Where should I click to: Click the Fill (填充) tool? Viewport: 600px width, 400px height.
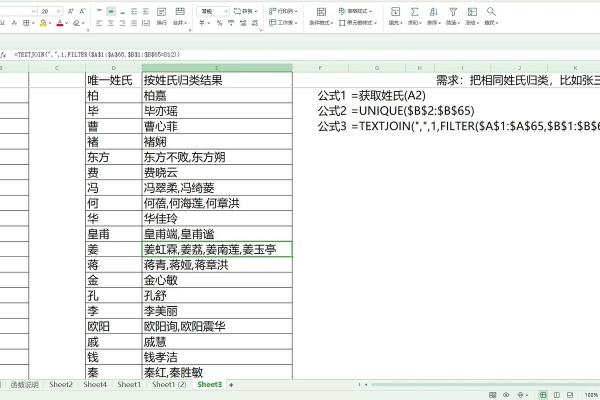[x=395, y=16]
